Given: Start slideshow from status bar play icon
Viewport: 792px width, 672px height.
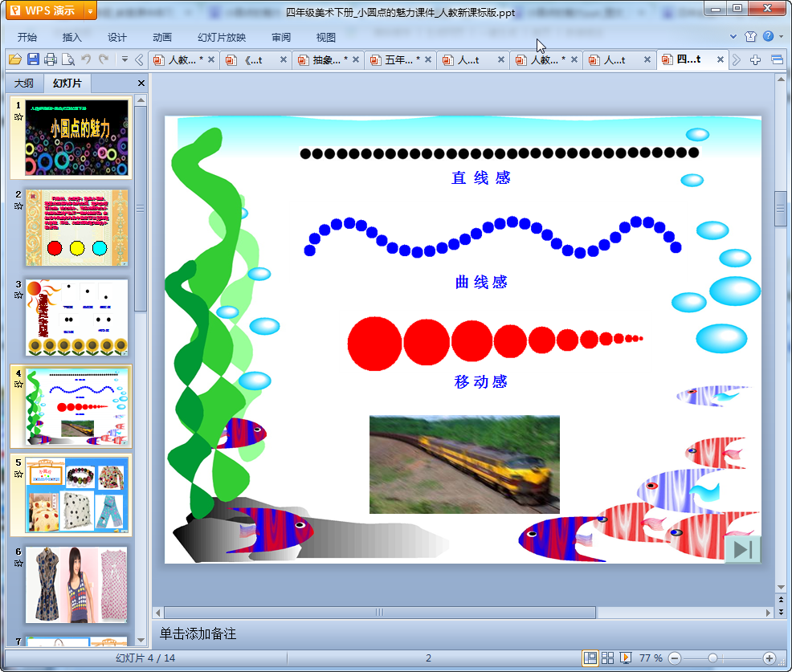Looking at the screenshot, I should point(625,658).
